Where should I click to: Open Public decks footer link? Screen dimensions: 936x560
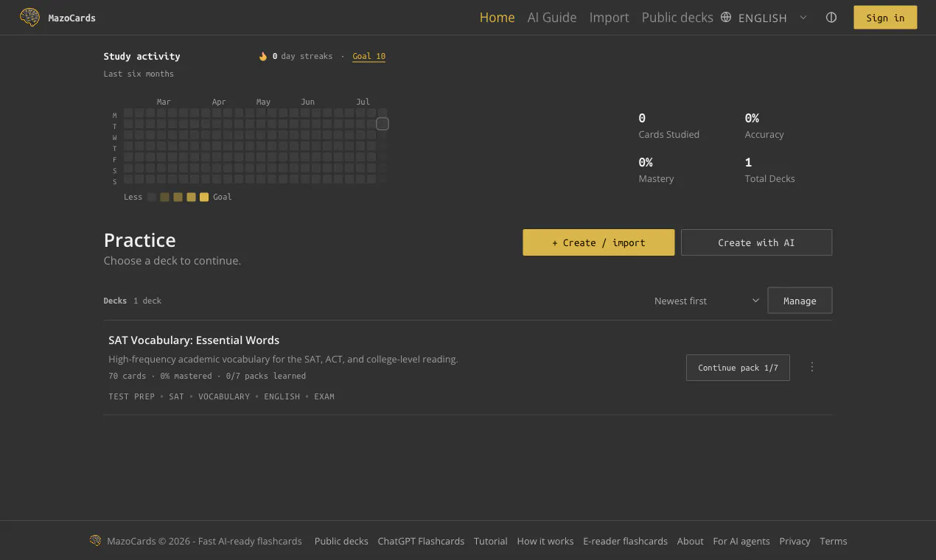click(x=341, y=541)
